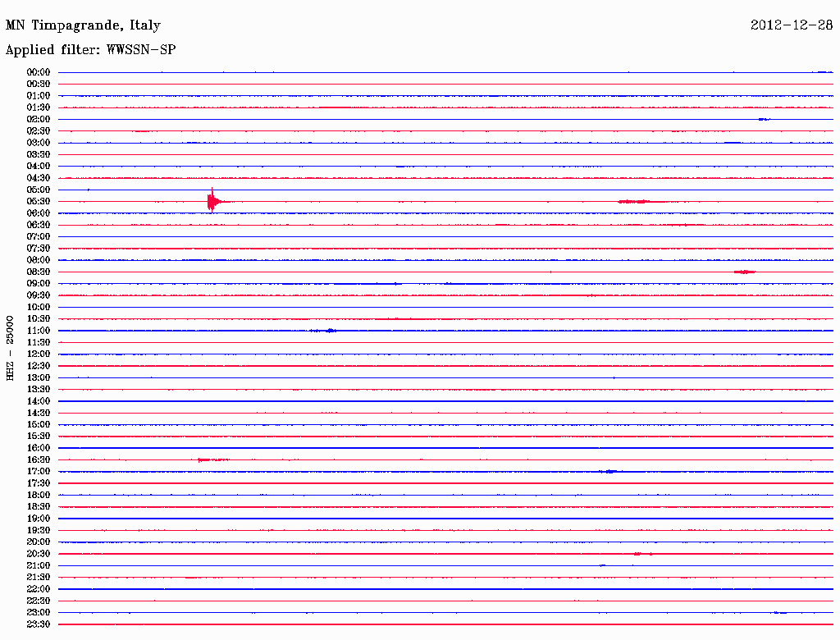Click the 08:00 time label
This screenshot has height=640, width=840.
pyautogui.click(x=39, y=260)
